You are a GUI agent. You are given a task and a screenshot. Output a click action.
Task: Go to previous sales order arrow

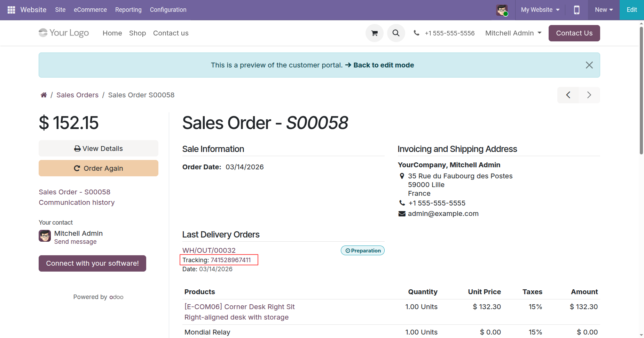coord(568,95)
